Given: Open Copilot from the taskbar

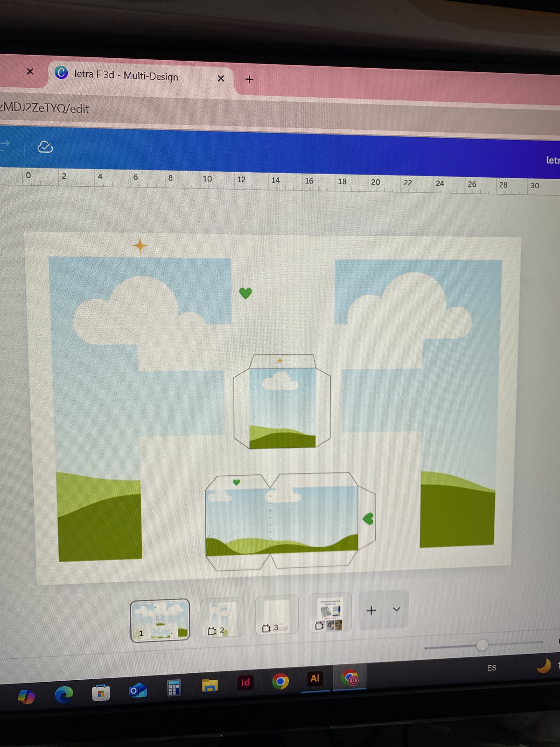Looking at the screenshot, I should tap(26, 697).
